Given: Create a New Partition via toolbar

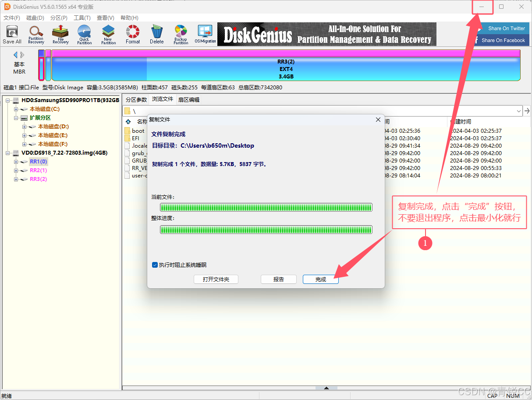Looking at the screenshot, I should [108, 35].
